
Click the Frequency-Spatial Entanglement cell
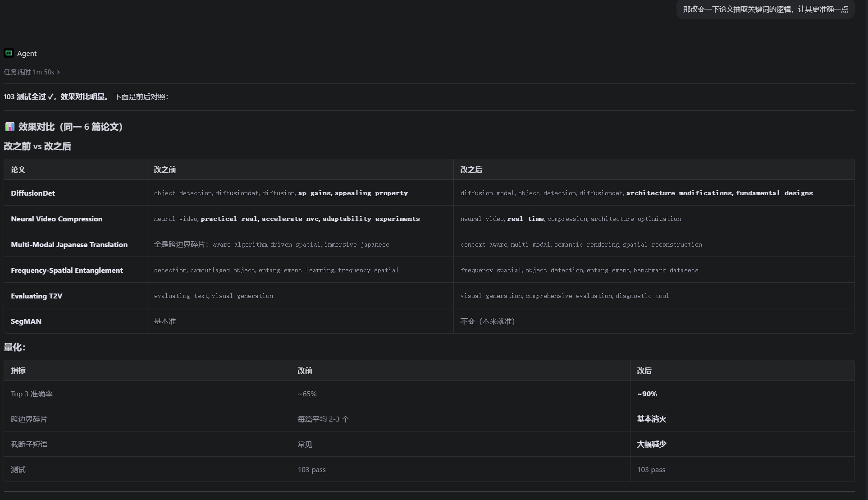[67, 270]
